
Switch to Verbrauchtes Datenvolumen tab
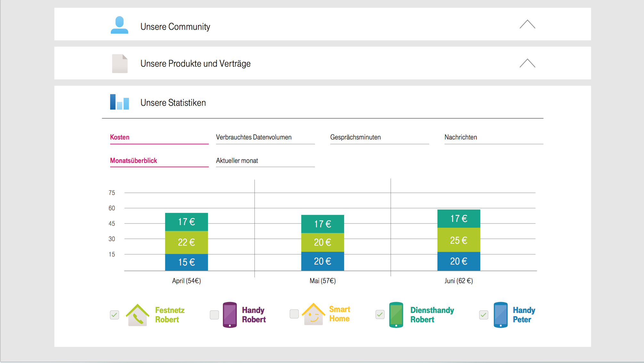(254, 137)
